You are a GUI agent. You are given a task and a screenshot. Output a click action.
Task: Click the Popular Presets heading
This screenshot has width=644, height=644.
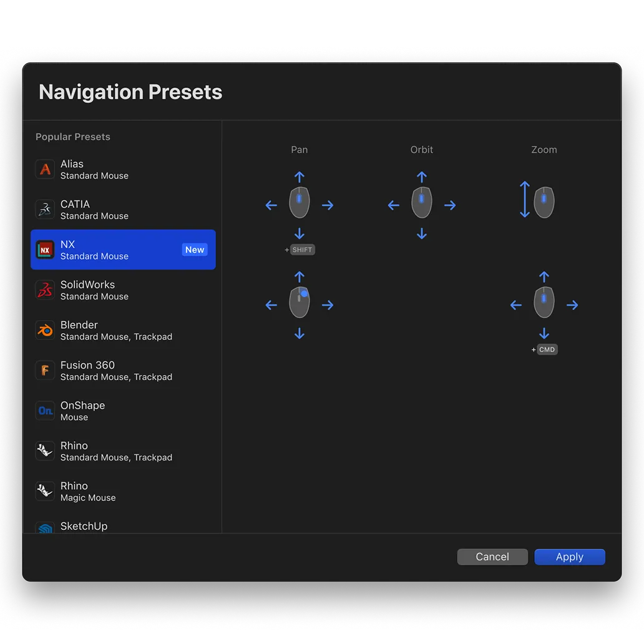pos(72,137)
